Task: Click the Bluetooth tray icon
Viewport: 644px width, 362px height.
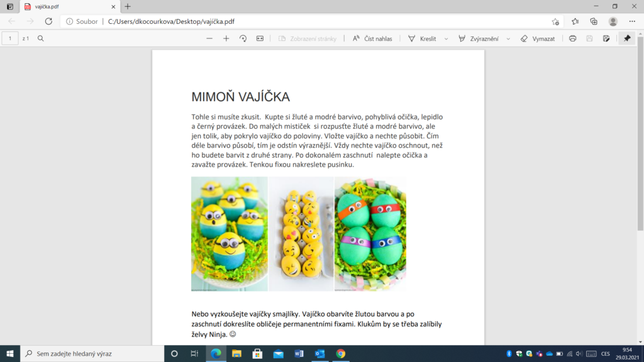Action: coord(509,353)
